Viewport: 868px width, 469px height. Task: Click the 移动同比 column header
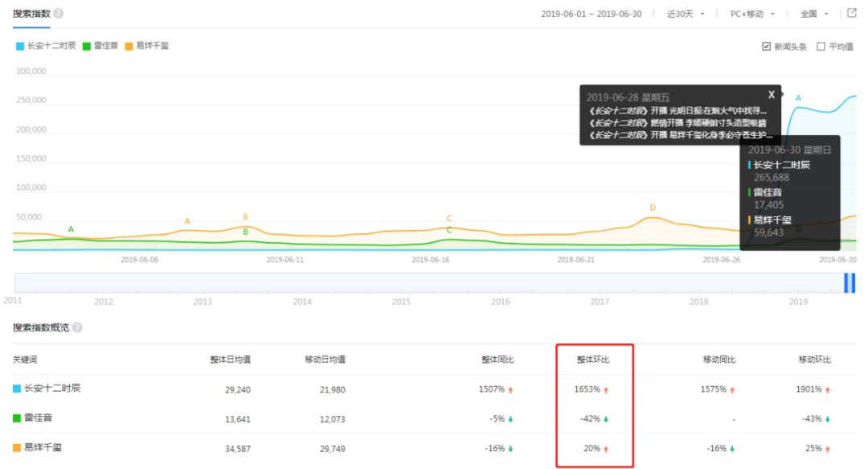click(x=719, y=360)
